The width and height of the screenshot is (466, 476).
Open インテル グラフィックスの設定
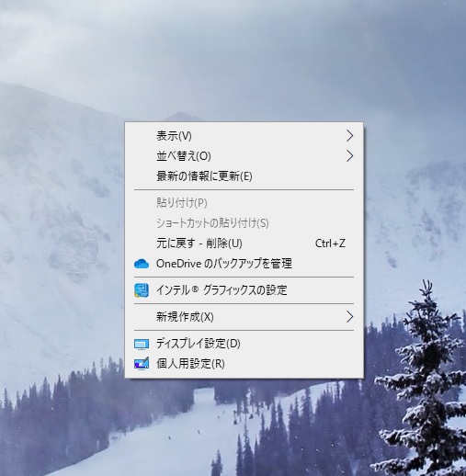click(244, 290)
